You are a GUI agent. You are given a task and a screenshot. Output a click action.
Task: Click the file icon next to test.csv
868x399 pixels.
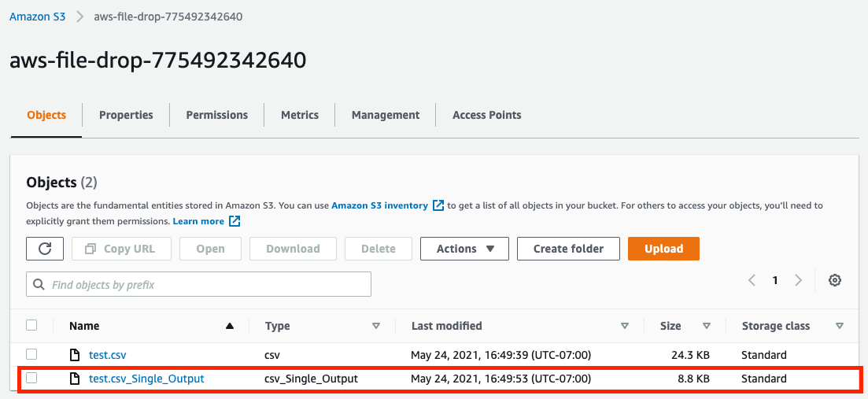pyautogui.click(x=76, y=356)
